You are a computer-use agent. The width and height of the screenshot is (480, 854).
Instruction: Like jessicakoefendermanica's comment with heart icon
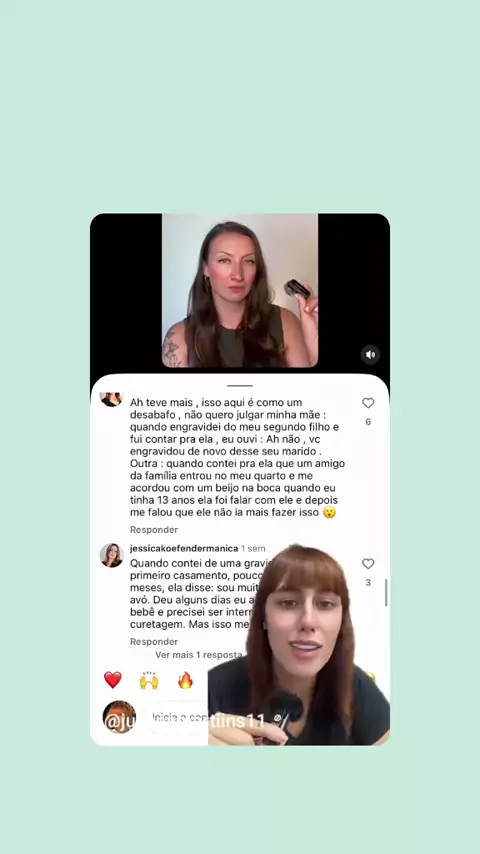pyautogui.click(x=368, y=564)
